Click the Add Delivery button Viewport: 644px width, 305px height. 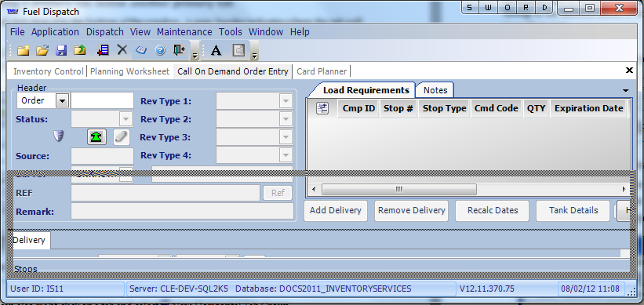point(336,211)
